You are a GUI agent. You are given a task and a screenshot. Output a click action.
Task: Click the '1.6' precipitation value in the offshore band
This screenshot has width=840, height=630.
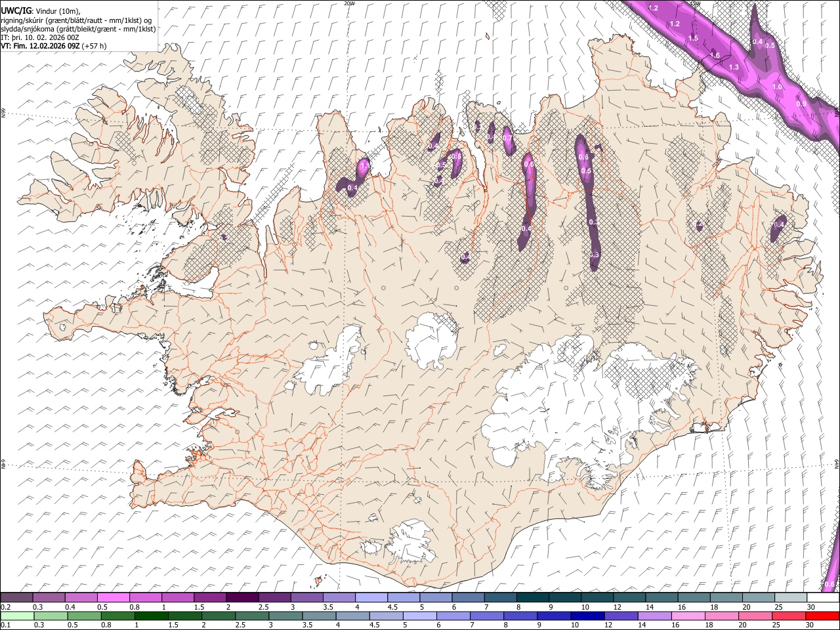click(x=715, y=55)
